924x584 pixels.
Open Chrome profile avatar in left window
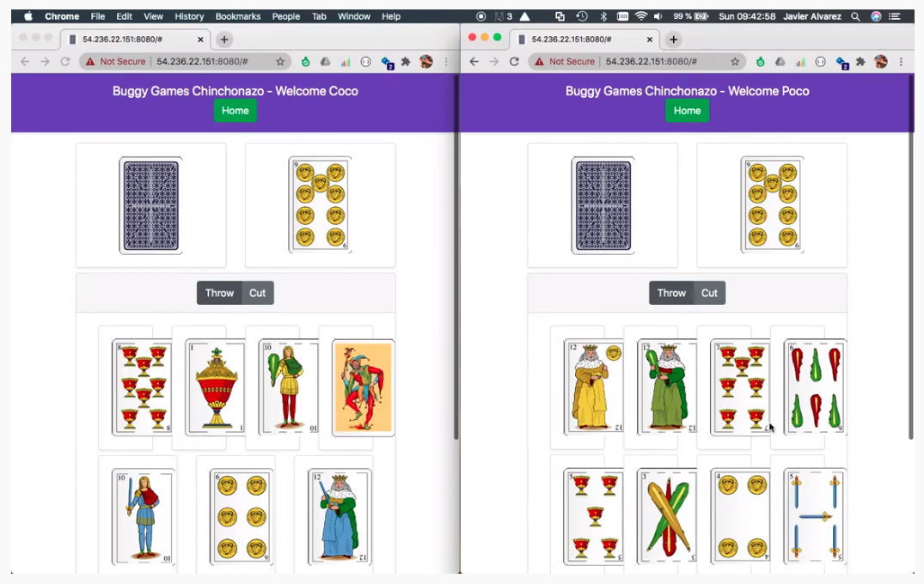pos(425,61)
